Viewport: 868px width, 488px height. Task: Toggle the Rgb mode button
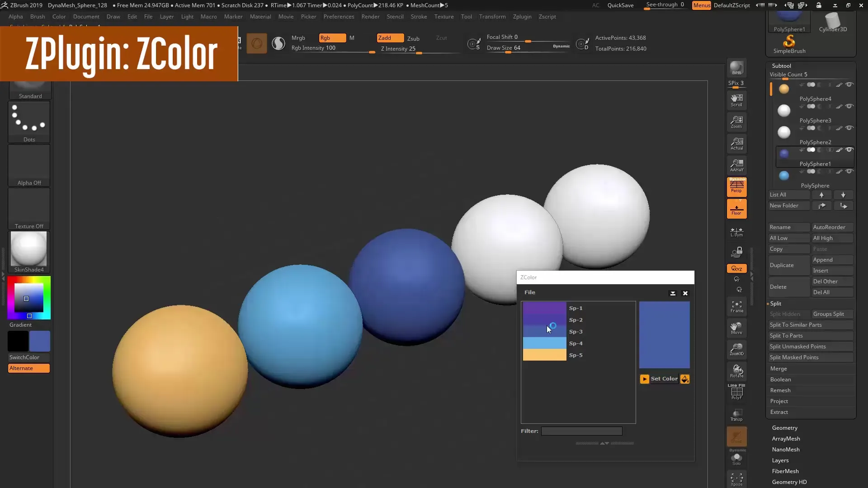tap(332, 38)
